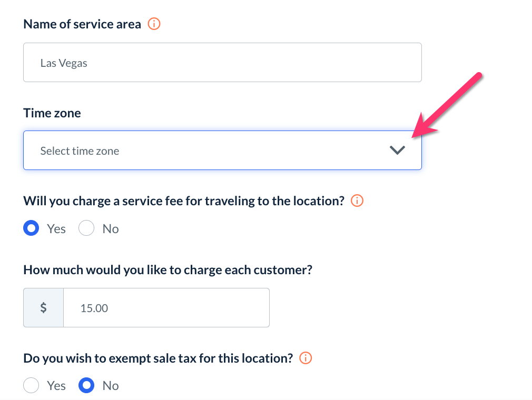Click the dollar sign currency prefix box
This screenshot has width=532, height=400.
[44, 308]
